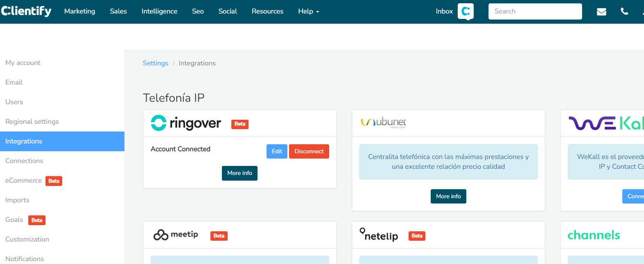Disconnect the ringover account

coord(309,151)
